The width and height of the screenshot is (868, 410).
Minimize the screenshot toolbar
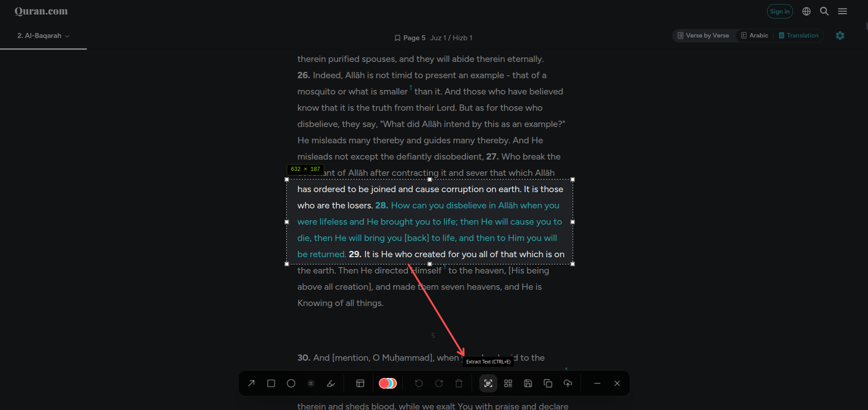(x=597, y=383)
